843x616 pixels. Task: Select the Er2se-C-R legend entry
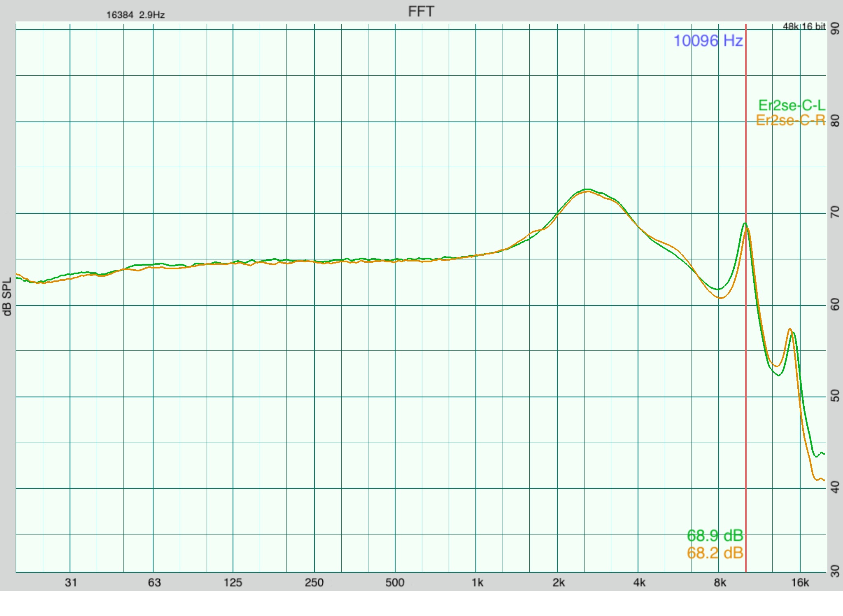click(791, 120)
